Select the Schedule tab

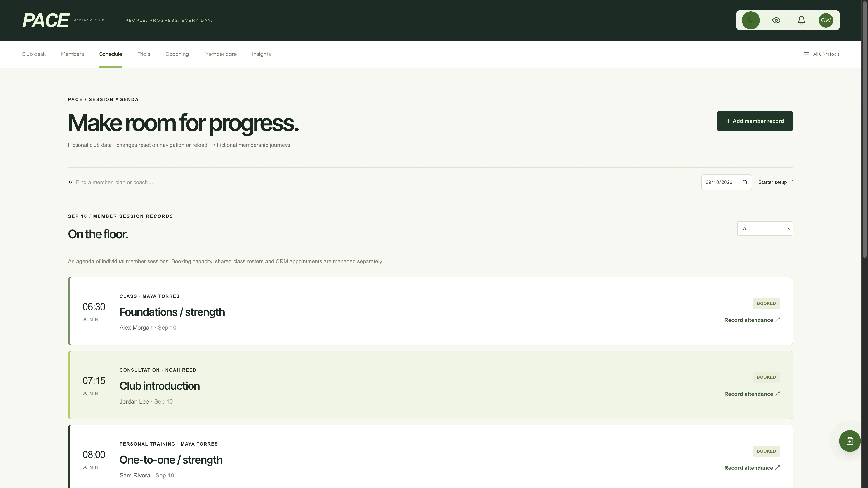pyautogui.click(x=111, y=54)
